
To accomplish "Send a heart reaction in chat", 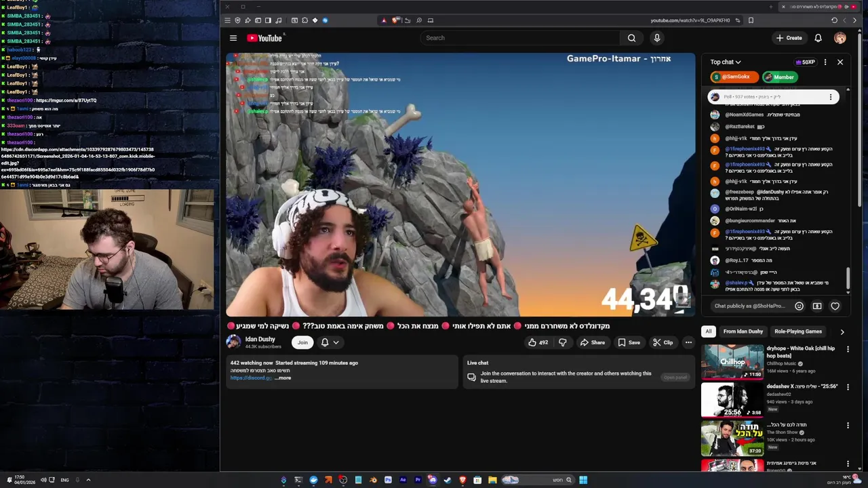I will pos(835,306).
